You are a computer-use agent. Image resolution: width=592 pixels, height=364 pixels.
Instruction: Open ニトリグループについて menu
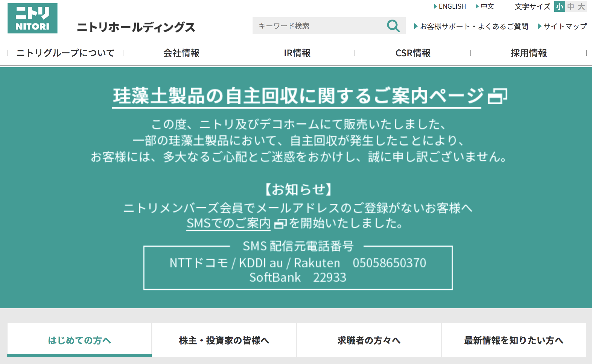click(65, 53)
